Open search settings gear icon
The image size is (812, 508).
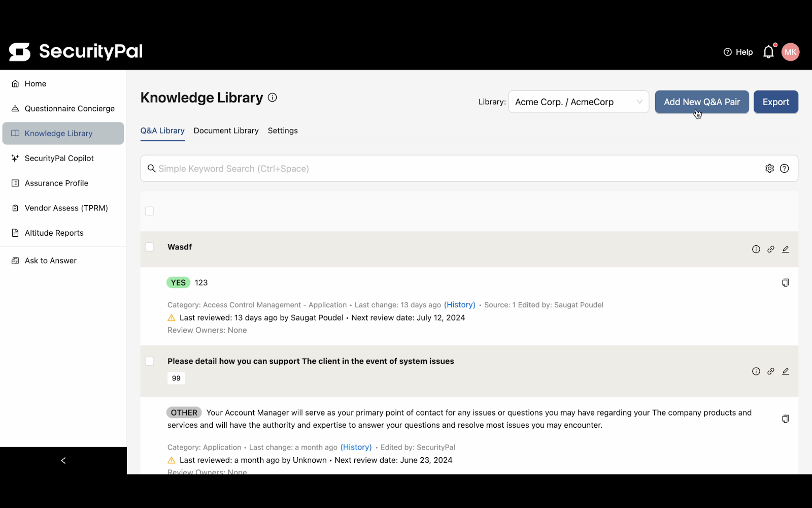click(770, 169)
